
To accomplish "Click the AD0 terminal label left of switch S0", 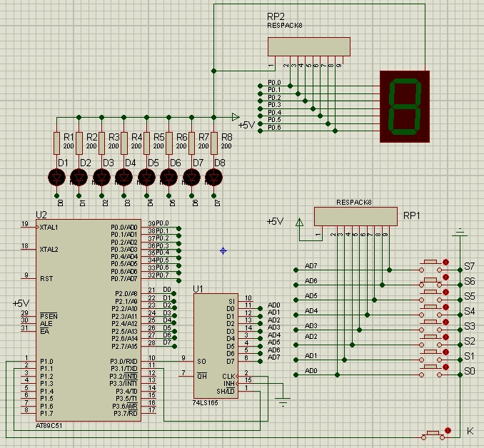I will [x=311, y=371].
